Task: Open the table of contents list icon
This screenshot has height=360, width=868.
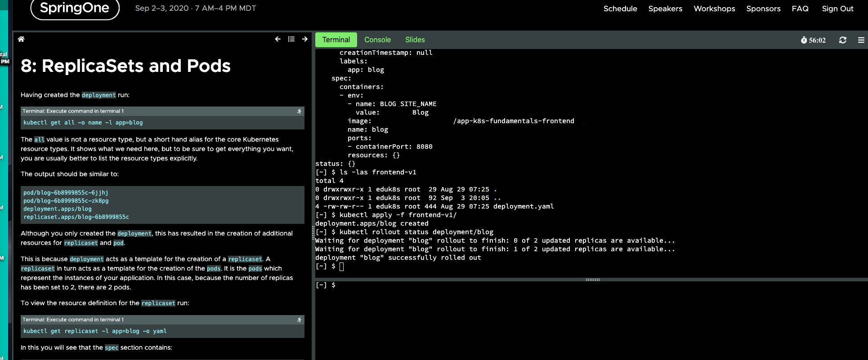Action: coord(291,39)
